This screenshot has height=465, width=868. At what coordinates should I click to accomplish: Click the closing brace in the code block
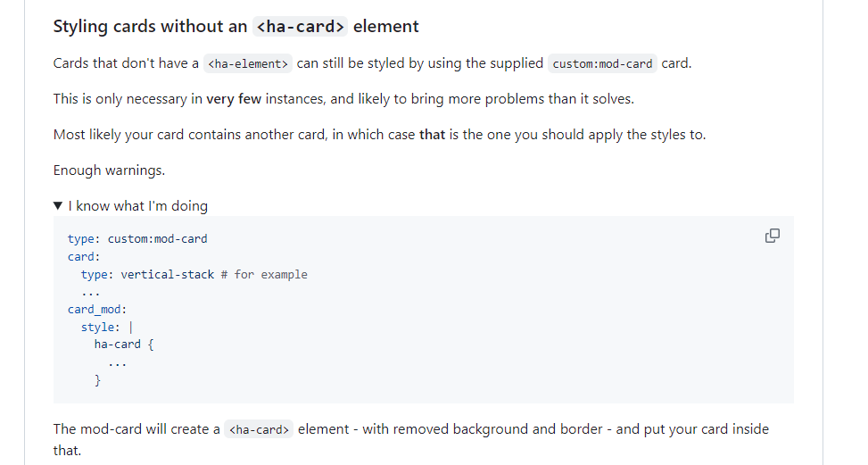(98, 380)
